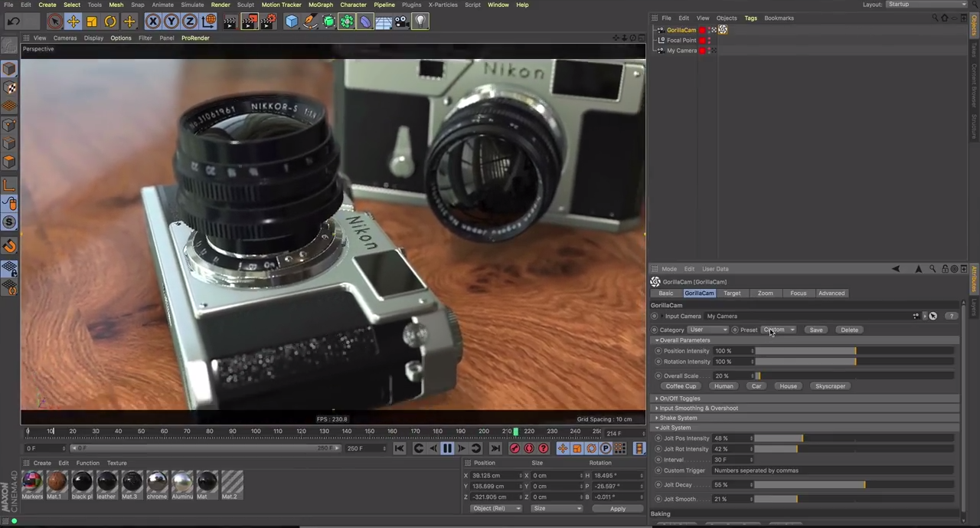Open the Simulate menu
The width and height of the screenshot is (980, 528).
192,5
